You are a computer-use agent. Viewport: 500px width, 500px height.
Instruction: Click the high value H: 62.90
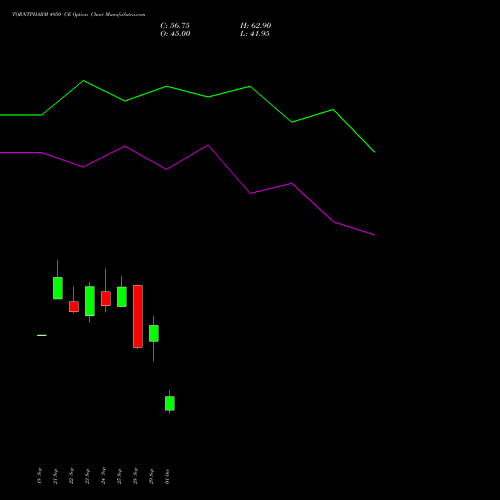[256, 26]
